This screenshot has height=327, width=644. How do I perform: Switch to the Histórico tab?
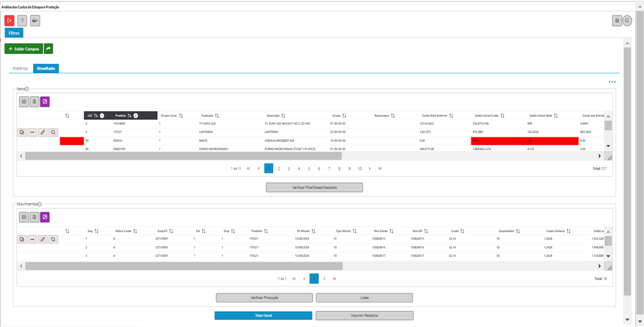(20, 68)
